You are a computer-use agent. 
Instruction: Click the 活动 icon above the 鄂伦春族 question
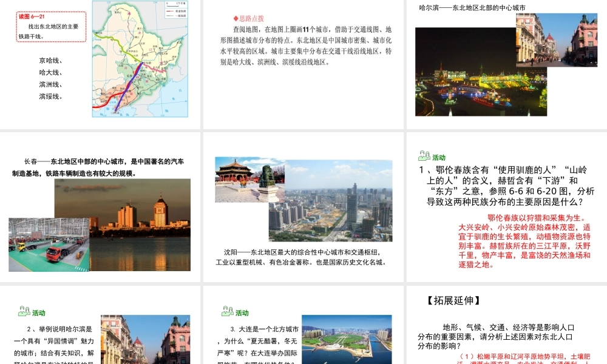(x=424, y=157)
